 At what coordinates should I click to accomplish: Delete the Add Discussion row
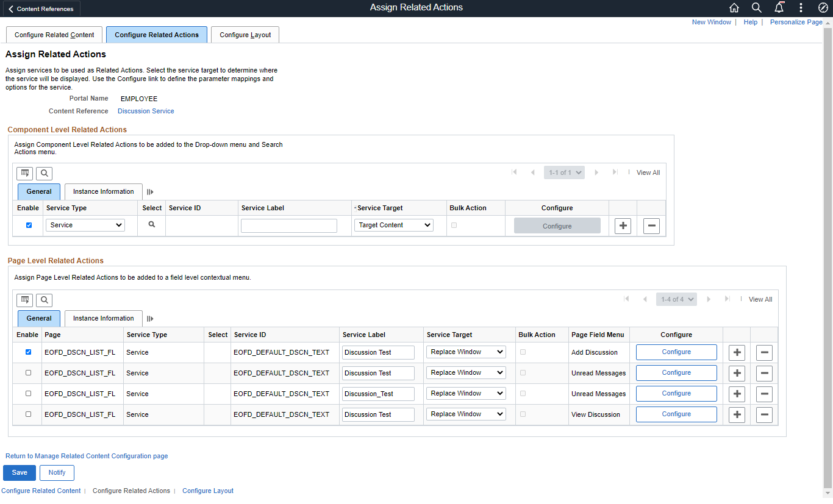[x=764, y=352]
